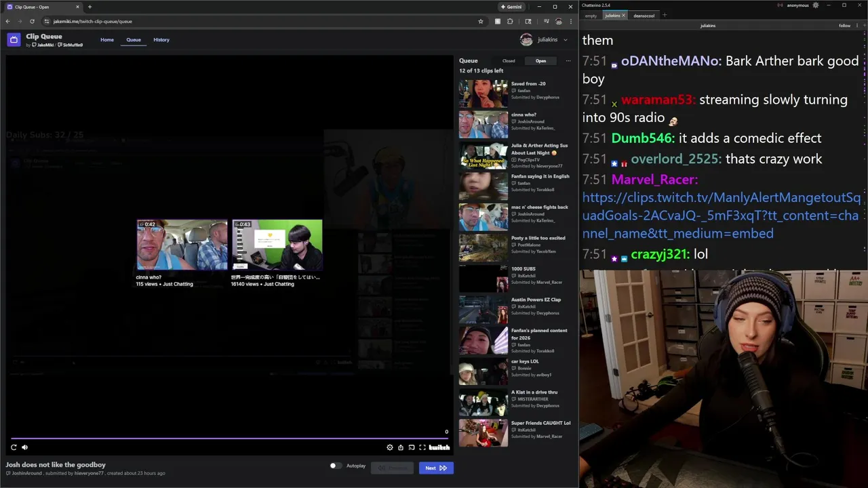868x488 pixels.
Task: Open Chatterino settings gear
Action: [x=816, y=5]
